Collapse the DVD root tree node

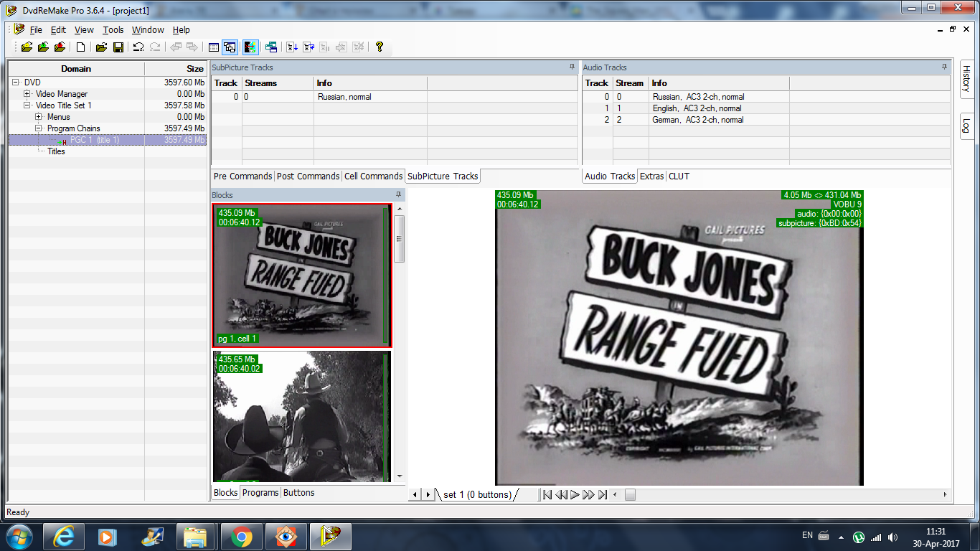click(16, 83)
